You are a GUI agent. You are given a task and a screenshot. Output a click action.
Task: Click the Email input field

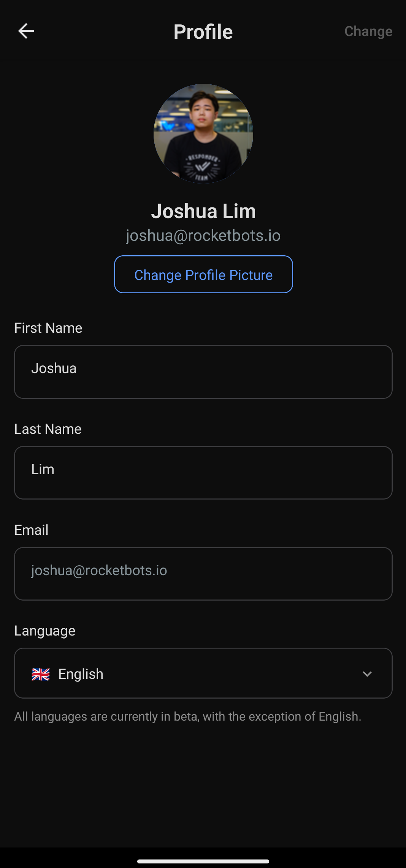(x=203, y=574)
